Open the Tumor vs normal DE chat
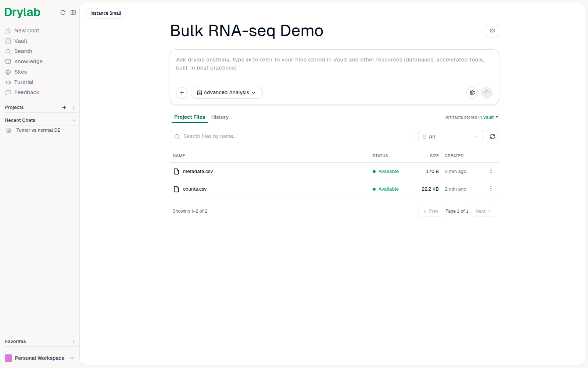This screenshot has width=588, height=368. tap(38, 130)
